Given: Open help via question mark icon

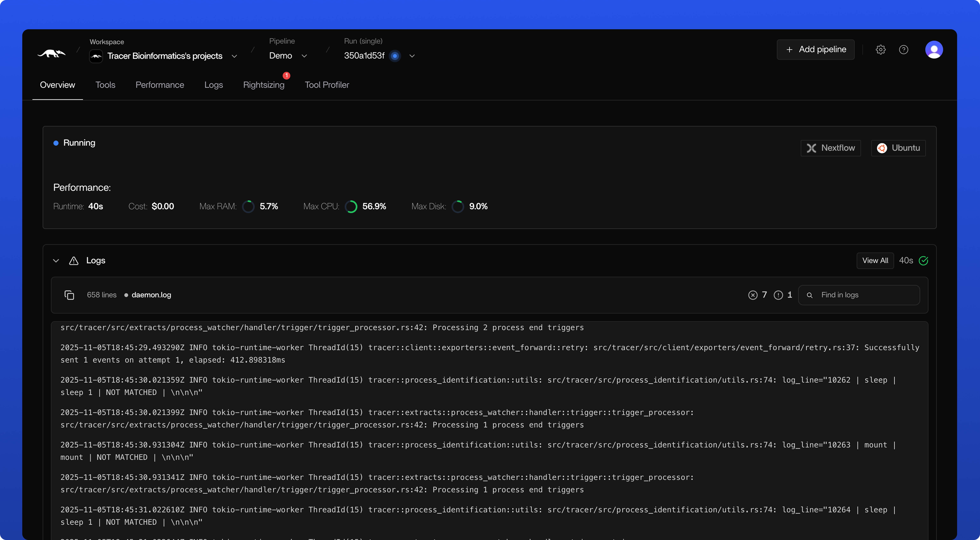Looking at the screenshot, I should click(x=904, y=49).
